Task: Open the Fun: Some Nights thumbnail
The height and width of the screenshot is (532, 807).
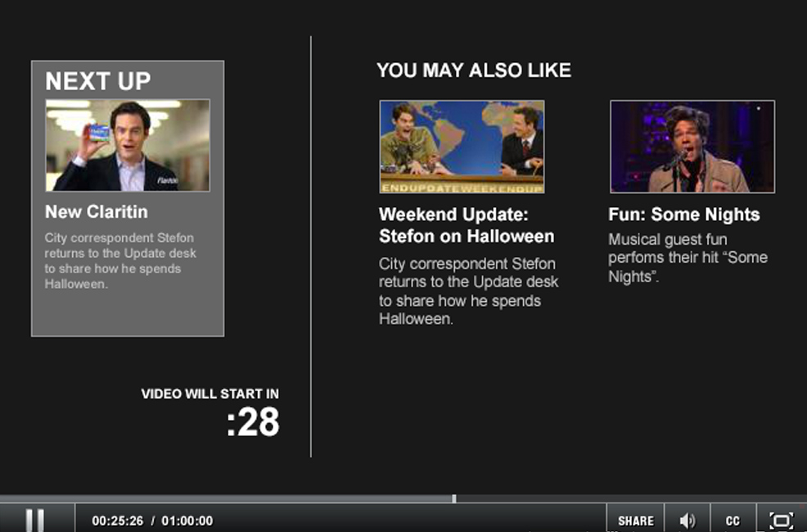Action: (x=692, y=147)
